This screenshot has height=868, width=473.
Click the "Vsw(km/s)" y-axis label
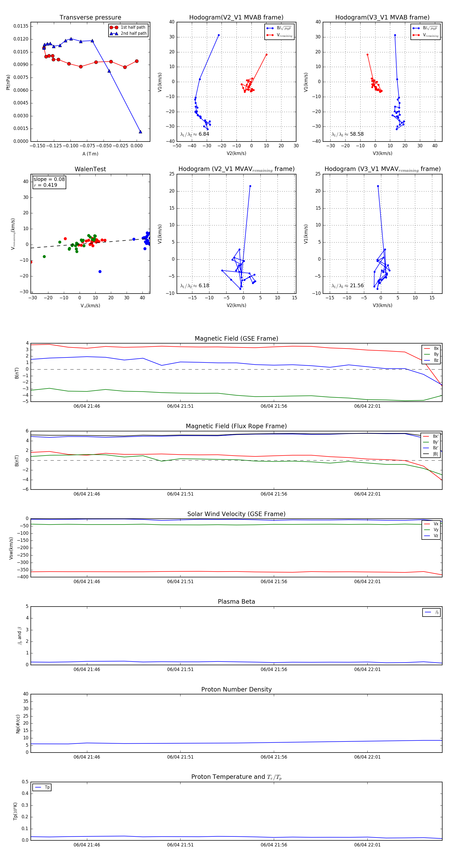11,548
